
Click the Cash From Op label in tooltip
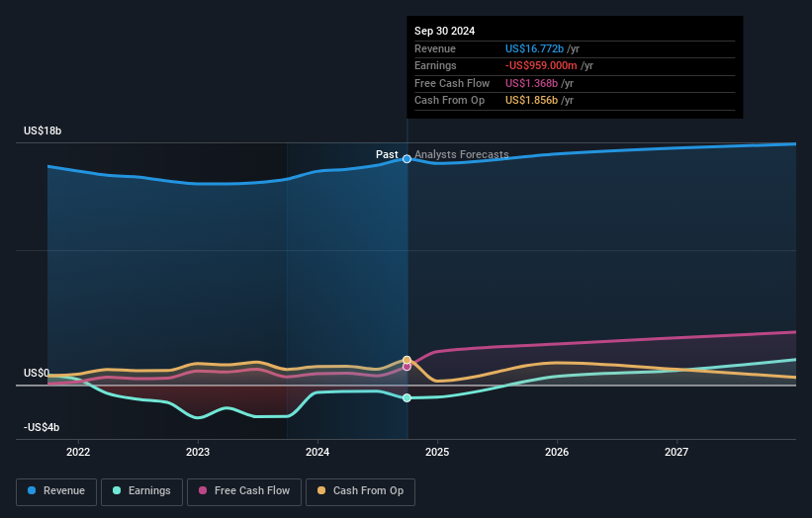pos(449,101)
